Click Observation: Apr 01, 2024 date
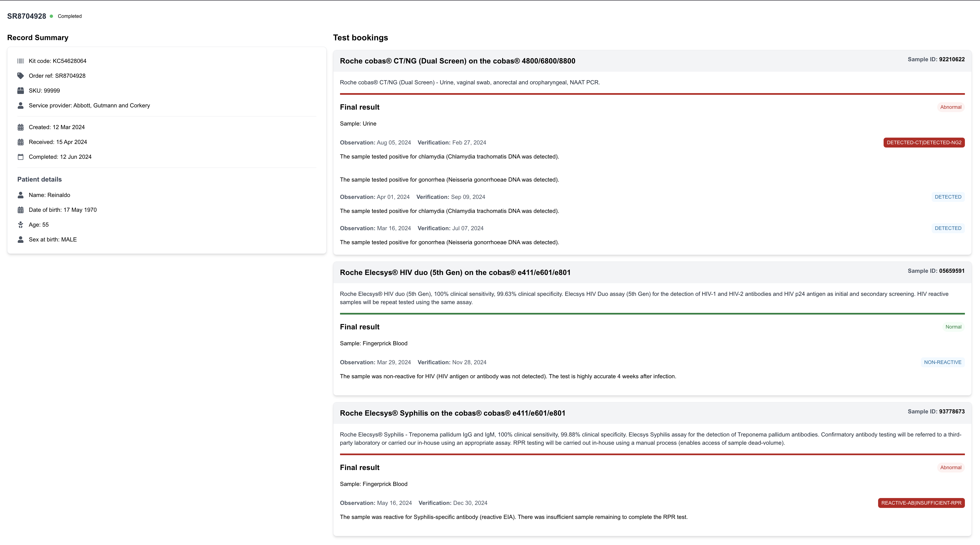980x545 pixels. [375, 197]
